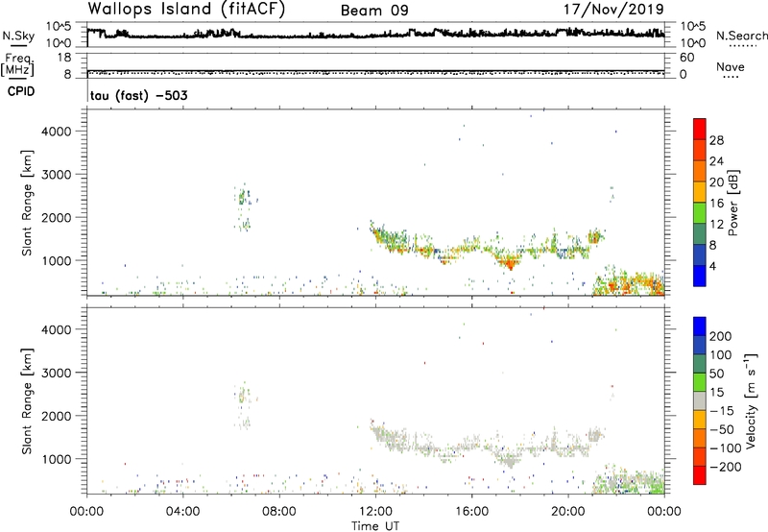Click the gray scatter band near 17:30 in the velocity panel

510,461
